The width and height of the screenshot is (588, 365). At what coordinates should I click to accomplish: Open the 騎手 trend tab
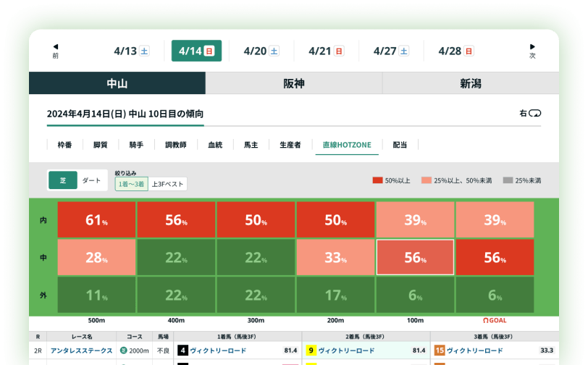[x=136, y=145]
